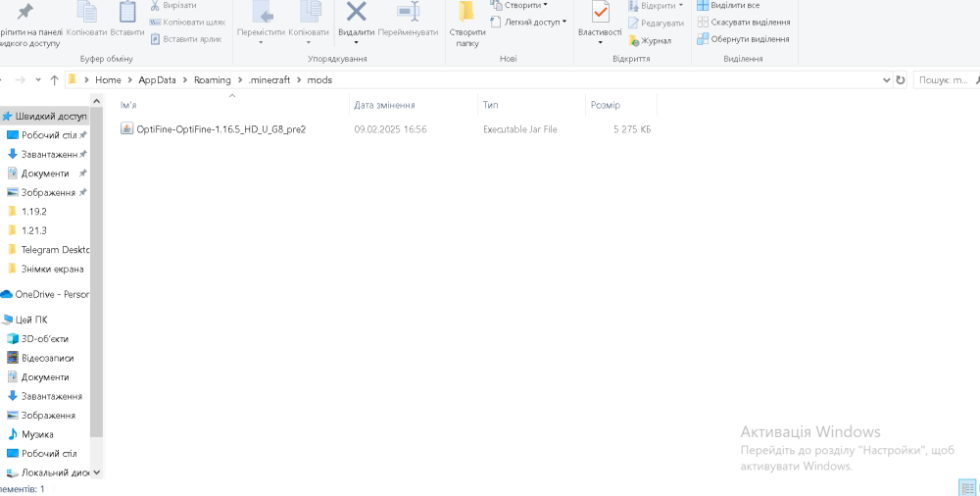This screenshot has height=496, width=980.
Task: Open the Відкрити dropdown
Action: click(x=656, y=6)
